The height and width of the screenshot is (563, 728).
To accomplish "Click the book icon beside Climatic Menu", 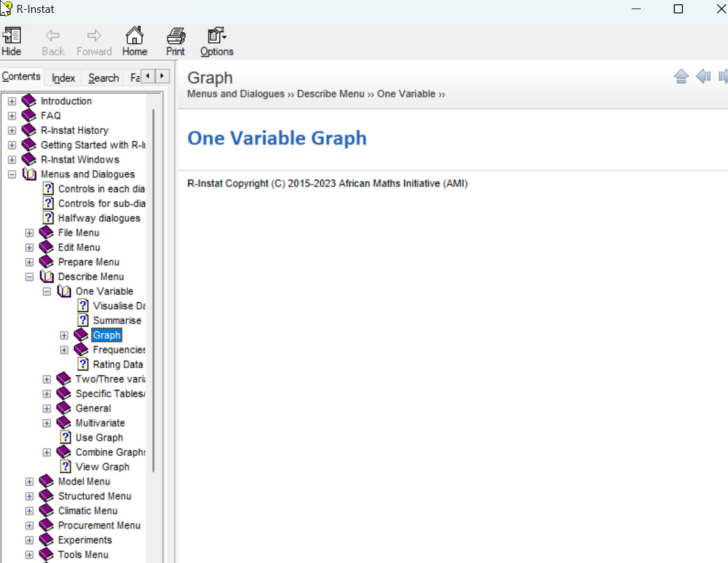I will (x=46, y=511).
